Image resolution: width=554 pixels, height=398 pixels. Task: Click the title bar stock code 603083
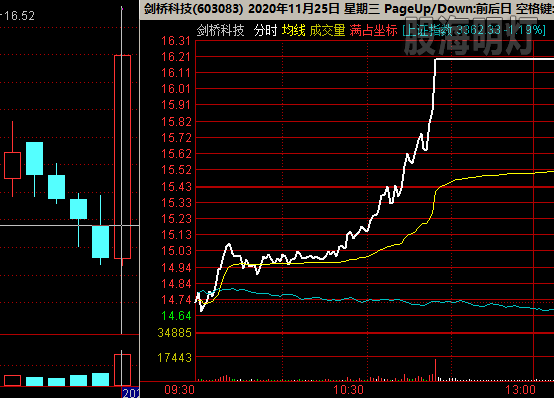click(218, 9)
